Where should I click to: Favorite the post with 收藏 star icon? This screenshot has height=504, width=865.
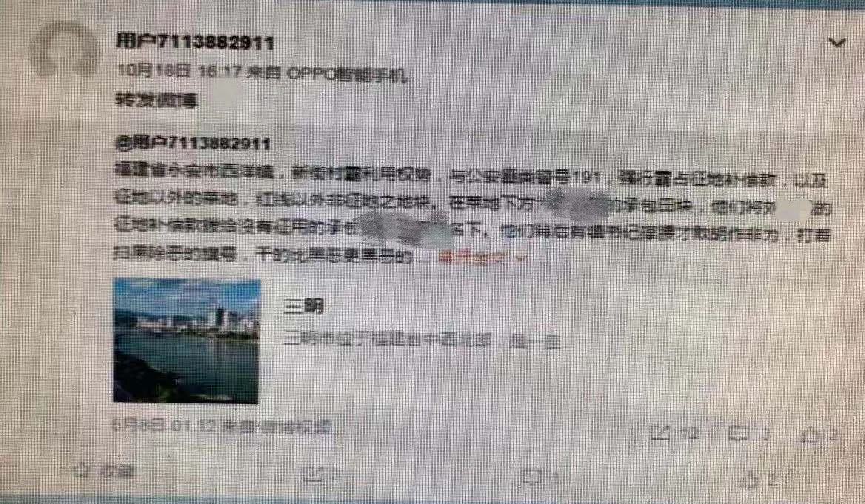coord(104,471)
